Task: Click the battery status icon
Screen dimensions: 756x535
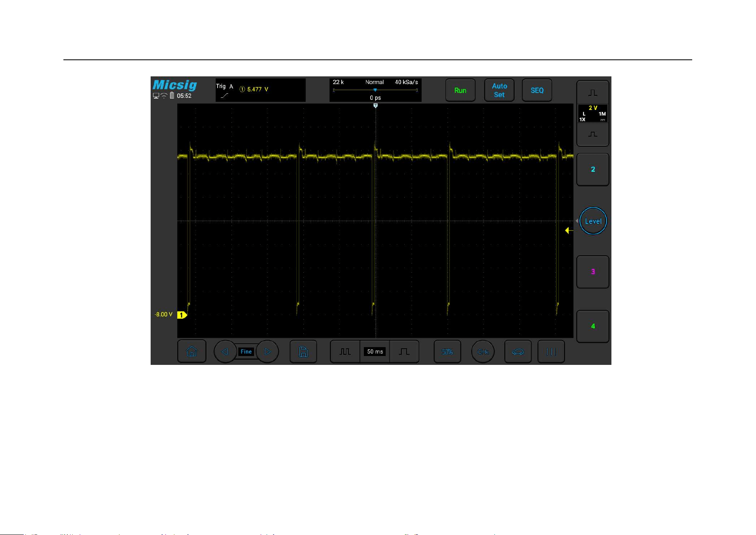Action: (x=172, y=95)
